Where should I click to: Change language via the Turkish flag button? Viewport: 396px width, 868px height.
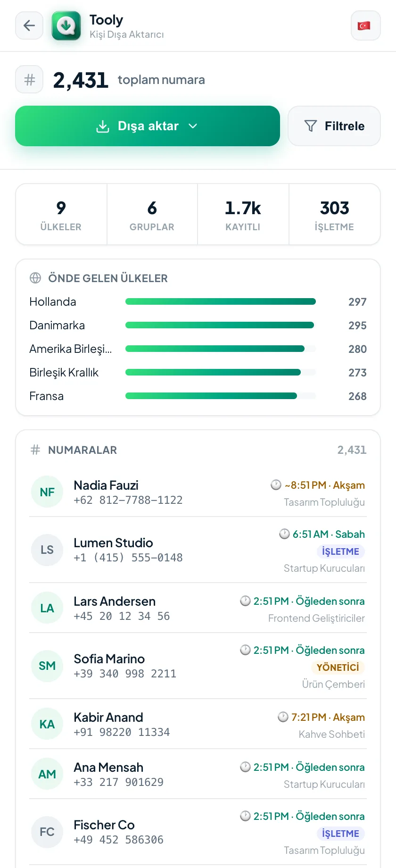pos(365,25)
